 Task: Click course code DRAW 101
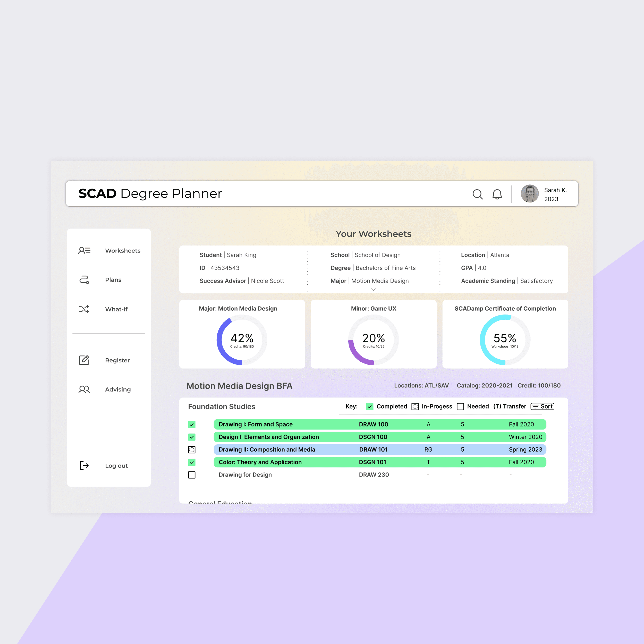[x=373, y=450]
